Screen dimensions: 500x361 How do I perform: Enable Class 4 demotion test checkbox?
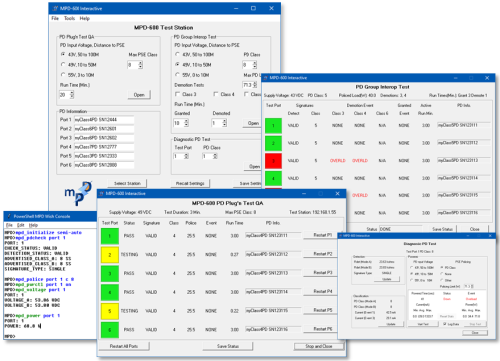216,94
